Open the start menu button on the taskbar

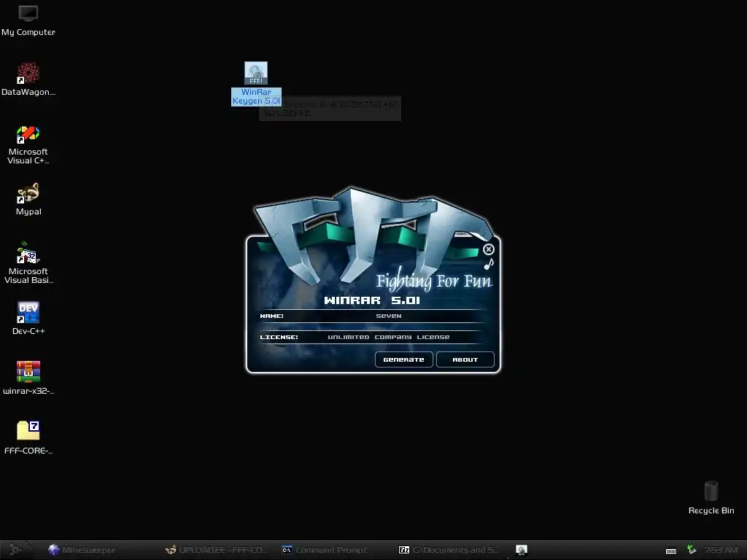[x=16, y=550]
